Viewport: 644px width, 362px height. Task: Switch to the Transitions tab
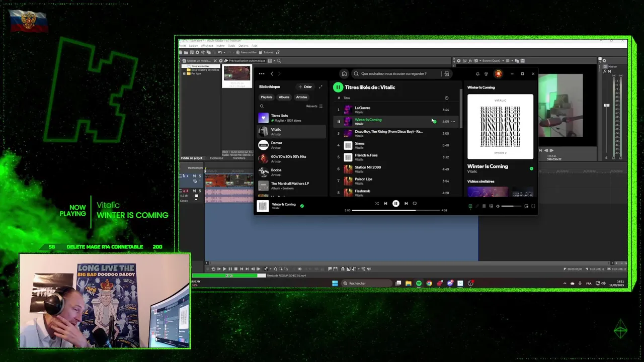[x=239, y=158]
